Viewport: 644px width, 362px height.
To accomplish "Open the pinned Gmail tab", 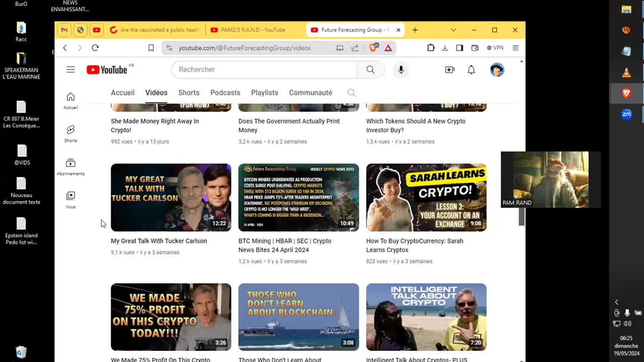I will tap(64, 30).
